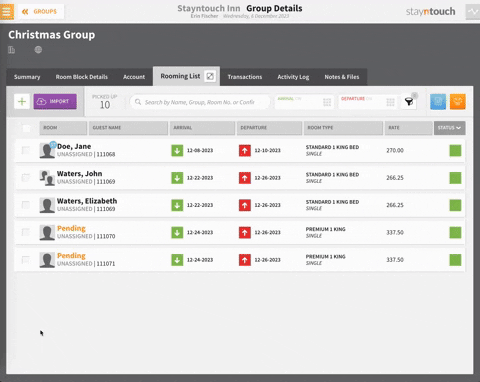Switch to the Transactions tab
The width and height of the screenshot is (480, 382).
pos(245,77)
